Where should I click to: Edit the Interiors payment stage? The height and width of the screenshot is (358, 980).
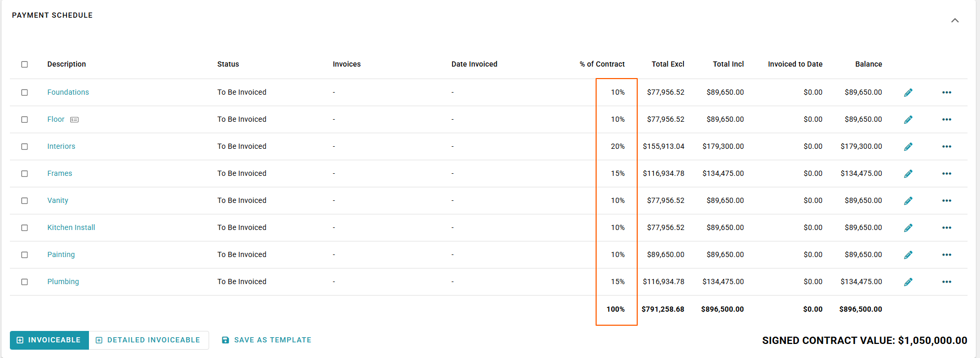[x=908, y=147]
